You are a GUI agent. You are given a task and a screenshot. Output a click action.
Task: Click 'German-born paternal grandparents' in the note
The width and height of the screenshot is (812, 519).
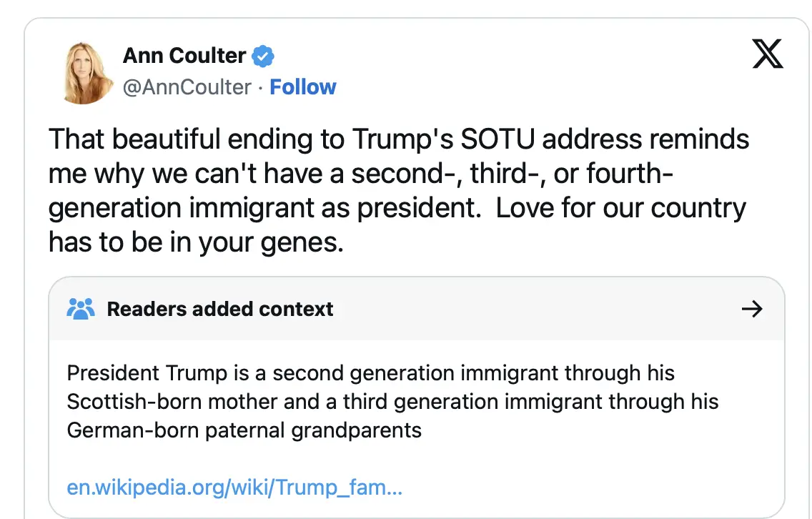(x=244, y=430)
